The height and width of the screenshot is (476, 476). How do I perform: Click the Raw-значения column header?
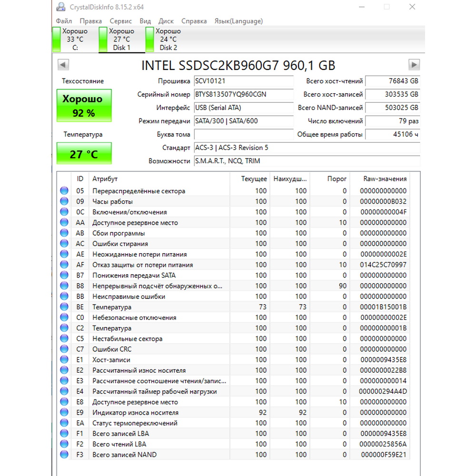(x=385, y=179)
